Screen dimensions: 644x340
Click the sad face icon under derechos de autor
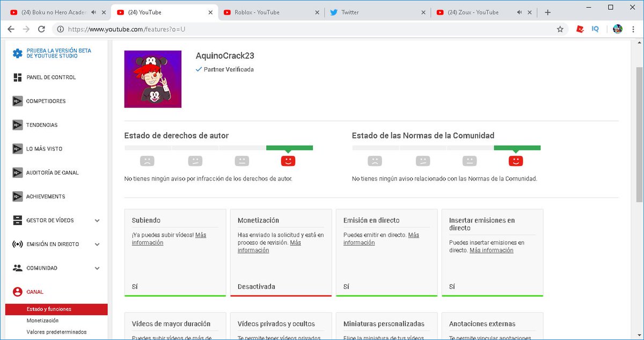147,160
